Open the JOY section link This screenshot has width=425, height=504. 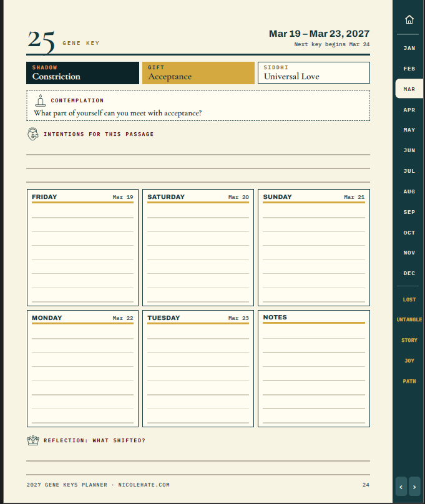(409, 361)
